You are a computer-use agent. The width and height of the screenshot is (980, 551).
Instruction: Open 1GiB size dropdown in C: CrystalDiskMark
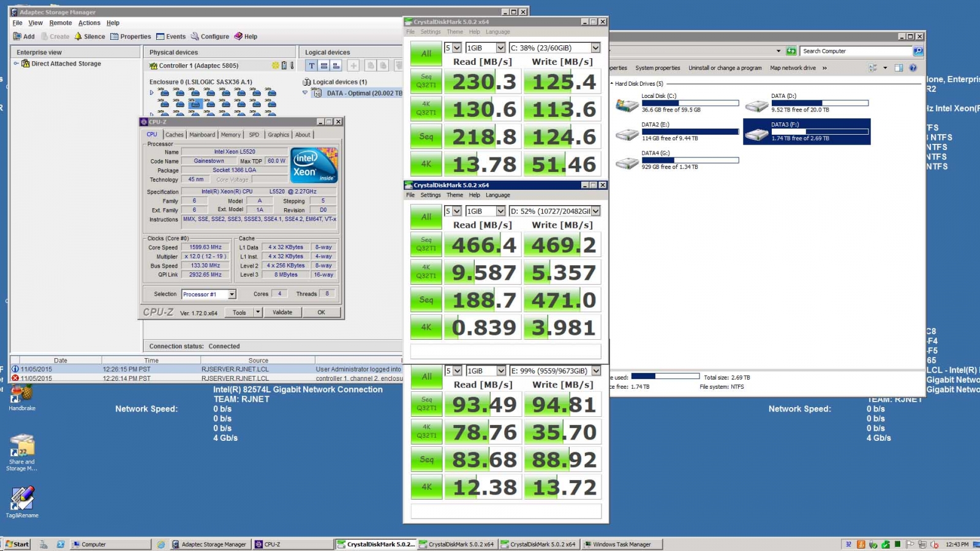(x=500, y=48)
